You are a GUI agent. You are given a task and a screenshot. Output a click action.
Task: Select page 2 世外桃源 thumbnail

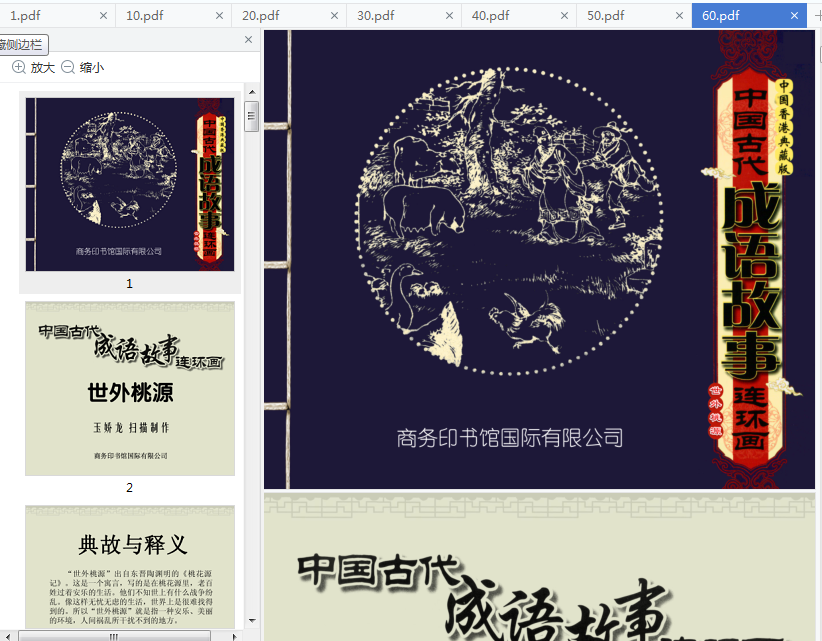click(130, 388)
